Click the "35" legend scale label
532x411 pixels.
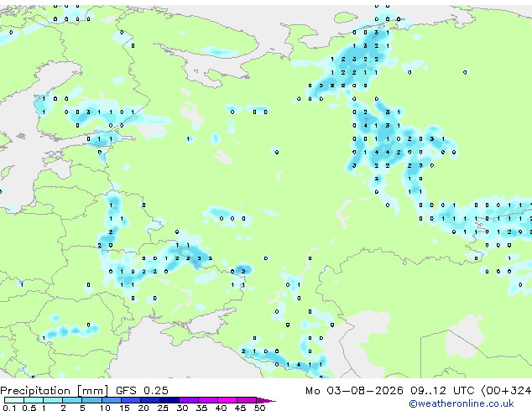pos(201,408)
